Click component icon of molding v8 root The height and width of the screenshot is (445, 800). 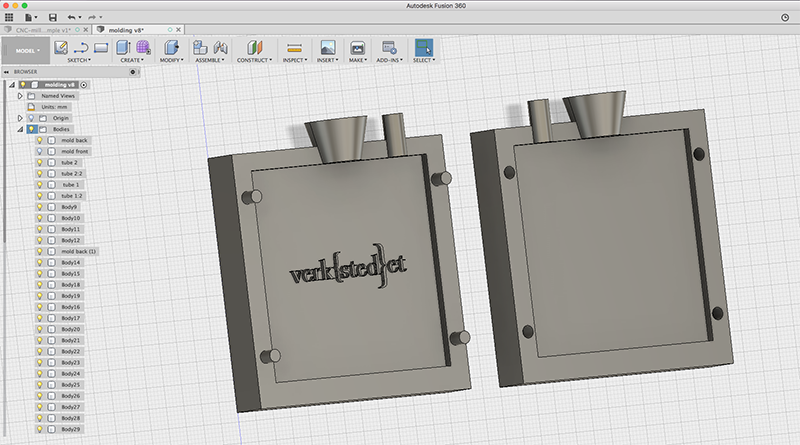(35, 85)
